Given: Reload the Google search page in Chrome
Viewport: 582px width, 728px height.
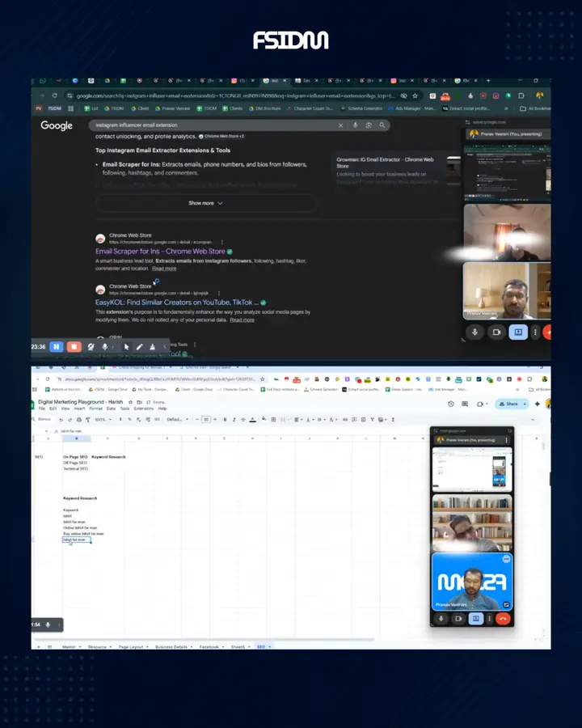Looking at the screenshot, I should (x=55, y=95).
